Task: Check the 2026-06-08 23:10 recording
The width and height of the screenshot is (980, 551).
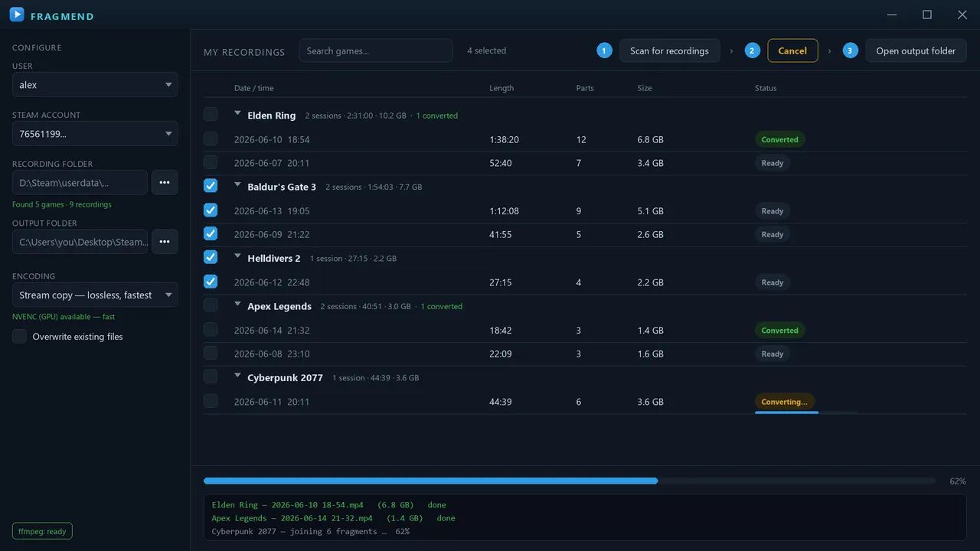Action: [211, 353]
